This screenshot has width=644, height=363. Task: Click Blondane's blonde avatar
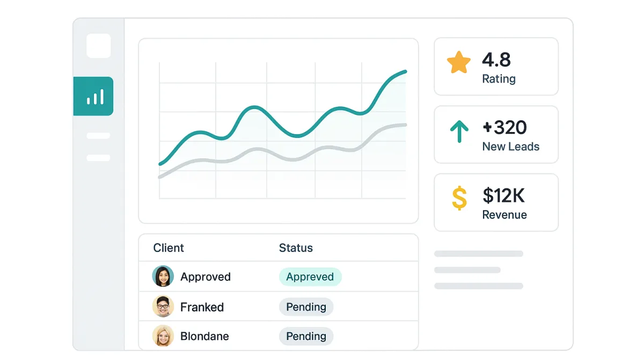pos(163,336)
